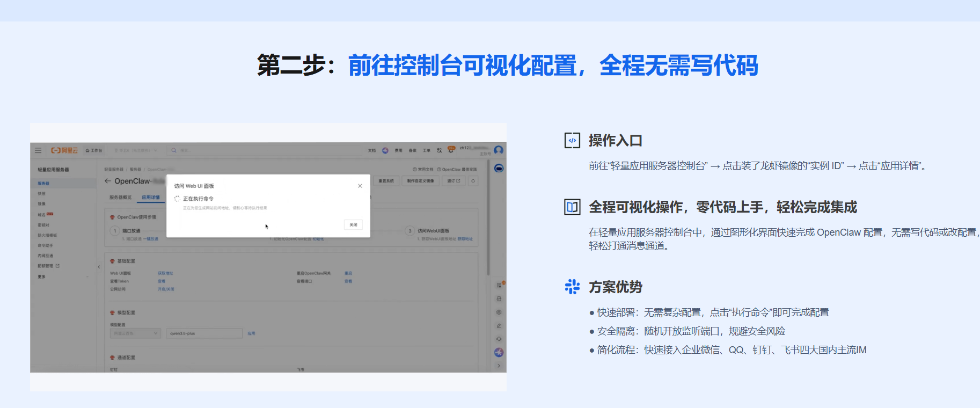Click the edit pencil icon in right rail
The image size is (980, 408).
click(x=499, y=325)
